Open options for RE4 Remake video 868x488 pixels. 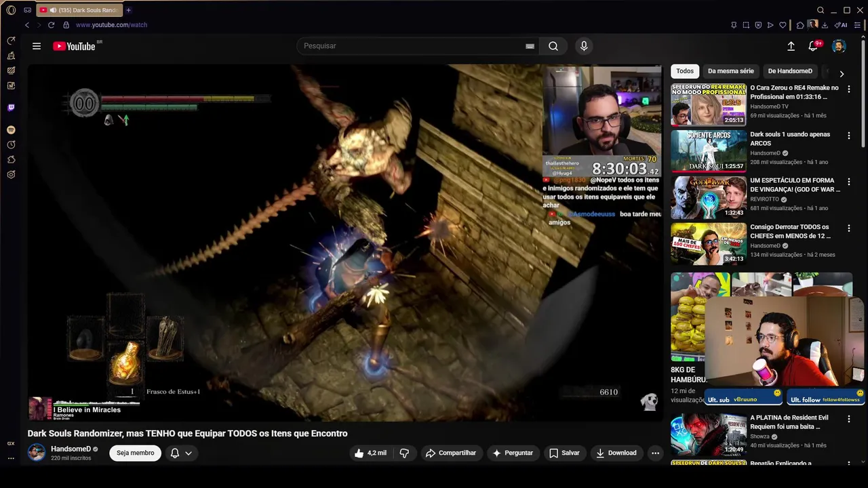click(x=848, y=89)
